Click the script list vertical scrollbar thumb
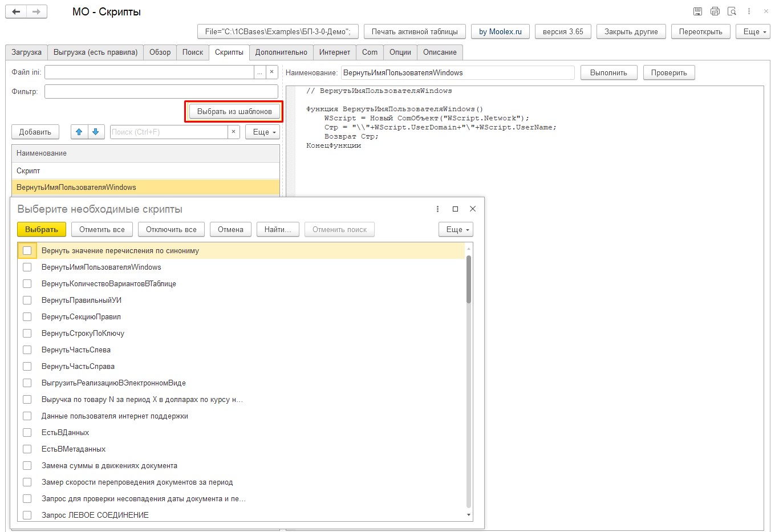This screenshot has height=532, width=775. point(469,279)
